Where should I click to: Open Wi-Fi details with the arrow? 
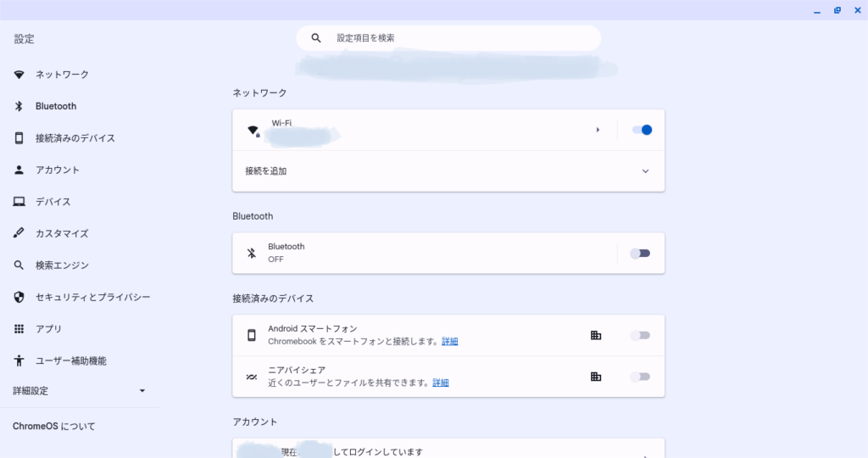coord(598,130)
